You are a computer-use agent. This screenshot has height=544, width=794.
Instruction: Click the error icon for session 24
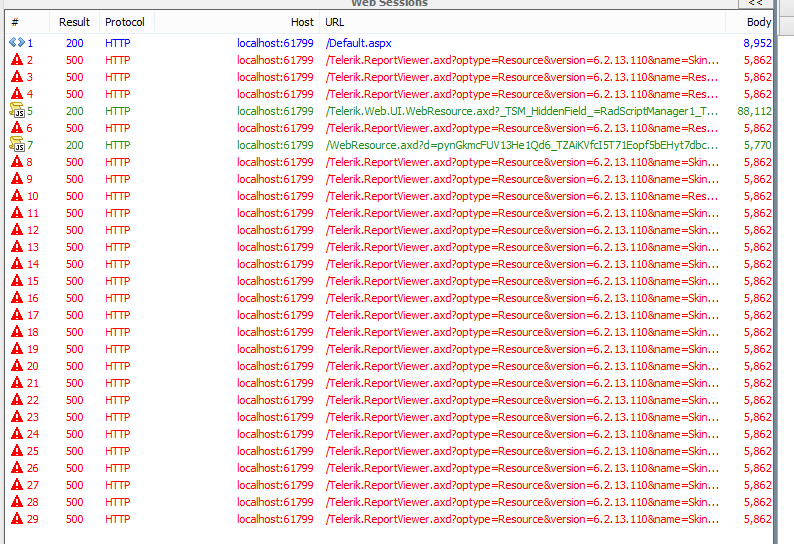pyautogui.click(x=17, y=434)
